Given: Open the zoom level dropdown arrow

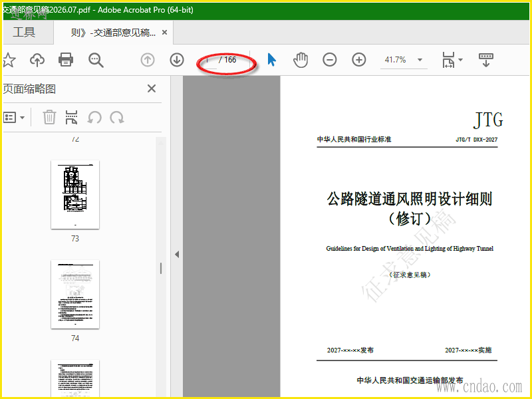Looking at the screenshot, I should [420, 60].
